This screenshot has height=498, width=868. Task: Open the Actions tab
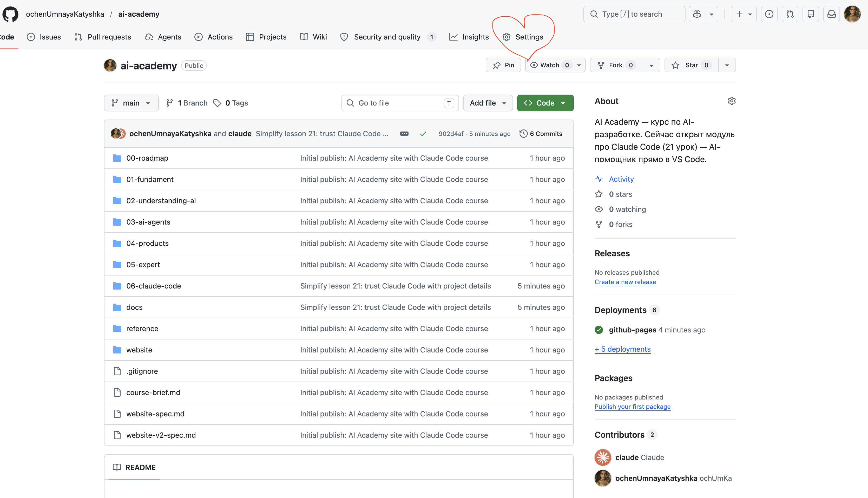pyautogui.click(x=213, y=37)
